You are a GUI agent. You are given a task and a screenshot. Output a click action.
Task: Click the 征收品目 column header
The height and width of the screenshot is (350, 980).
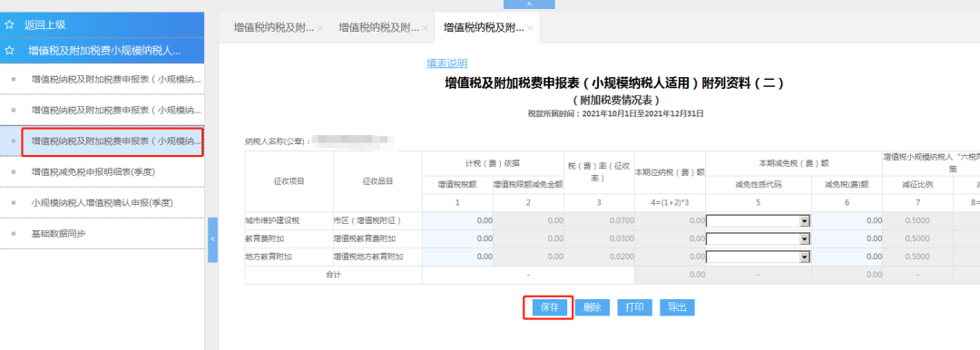tap(377, 181)
